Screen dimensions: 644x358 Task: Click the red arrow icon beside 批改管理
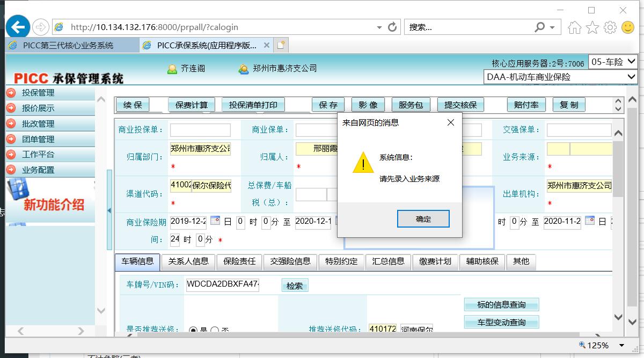coord(11,123)
